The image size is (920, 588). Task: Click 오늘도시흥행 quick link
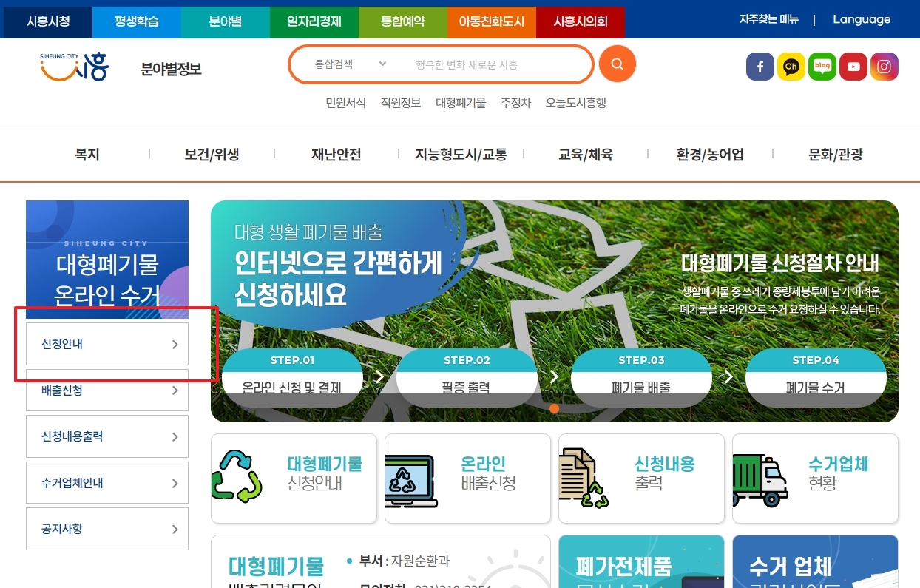tap(576, 103)
